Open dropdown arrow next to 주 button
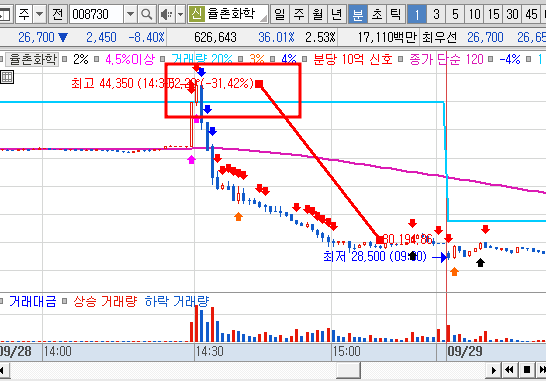The image size is (546, 381). [x=40, y=14]
